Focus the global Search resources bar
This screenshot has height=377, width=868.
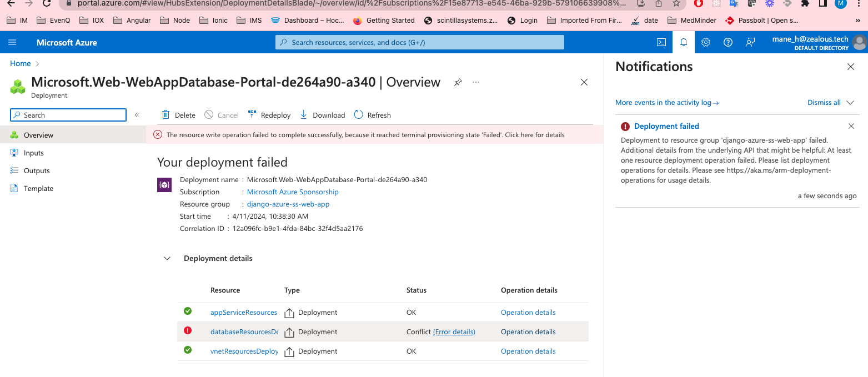(420, 42)
